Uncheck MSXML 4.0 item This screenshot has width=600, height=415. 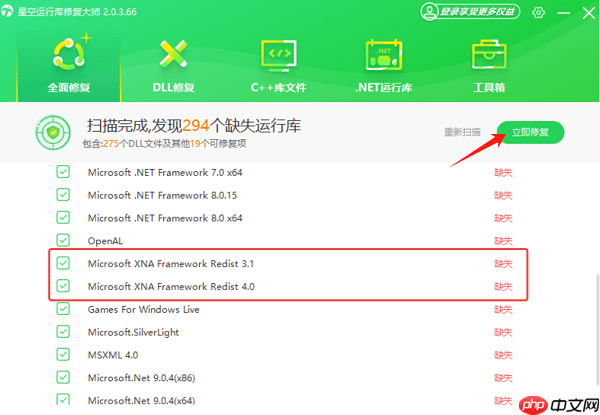click(x=63, y=355)
